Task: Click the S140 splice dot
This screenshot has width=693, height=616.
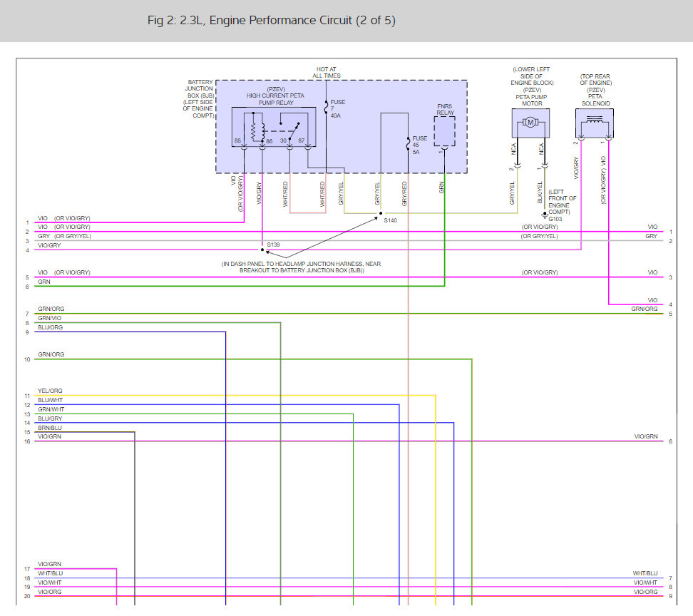Action: 381,213
